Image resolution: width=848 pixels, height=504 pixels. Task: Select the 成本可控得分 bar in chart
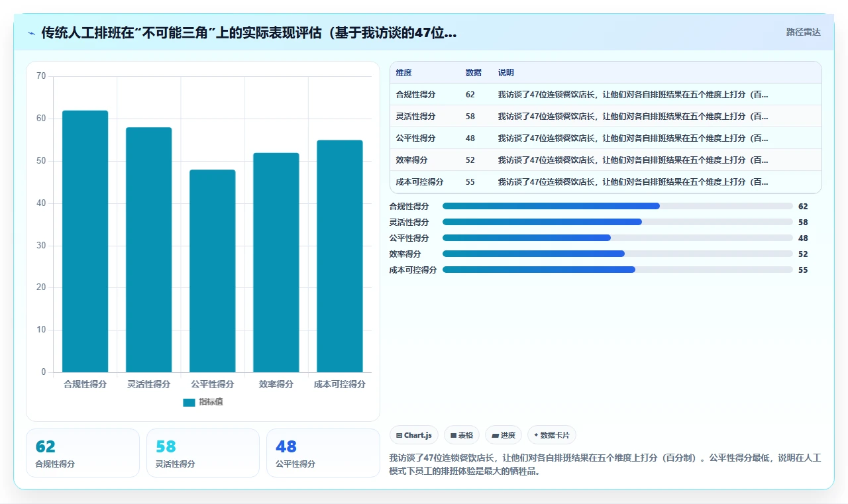click(x=339, y=256)
